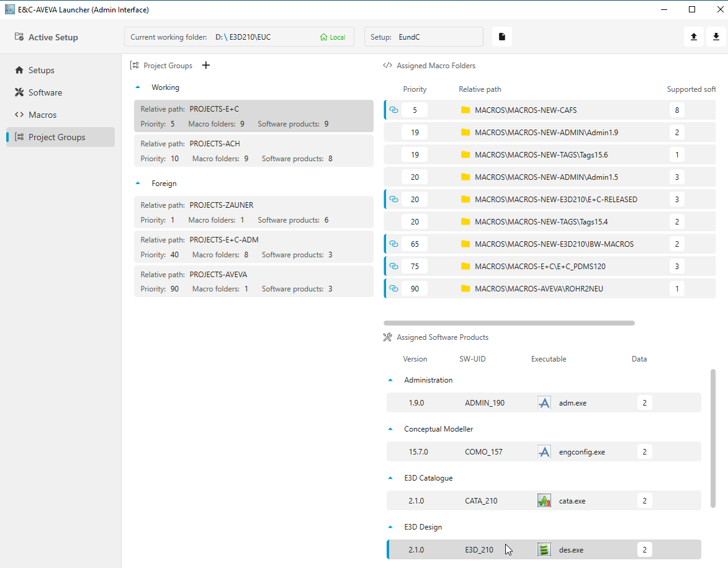Open the Setups page in sidebar
This screenshot has width=728, height=568.
(60, 70)
